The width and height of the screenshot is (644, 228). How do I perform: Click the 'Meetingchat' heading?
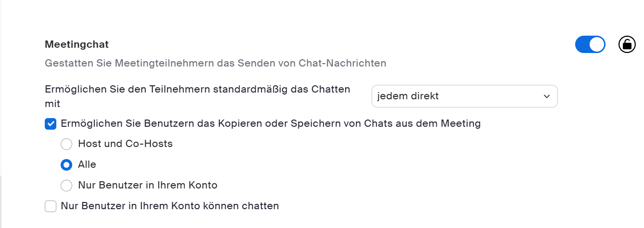pos(77,44)
